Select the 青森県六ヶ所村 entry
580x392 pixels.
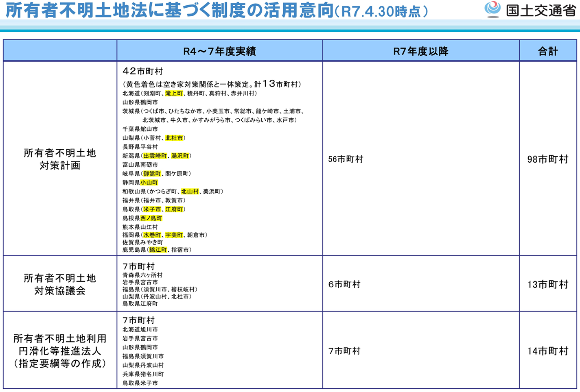[142, 275]
